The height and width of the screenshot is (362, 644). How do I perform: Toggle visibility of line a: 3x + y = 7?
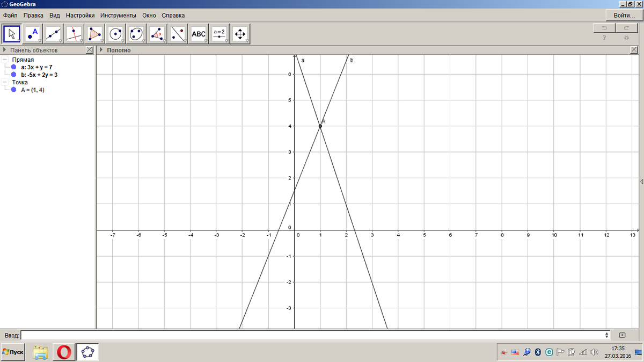[13, 67]
